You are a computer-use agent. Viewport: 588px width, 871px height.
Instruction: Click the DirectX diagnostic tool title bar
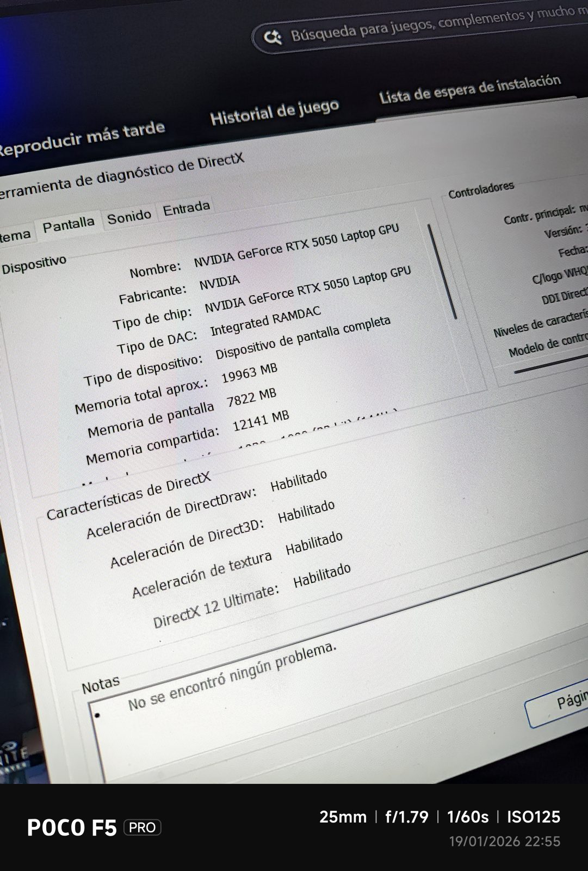(294, 152)
